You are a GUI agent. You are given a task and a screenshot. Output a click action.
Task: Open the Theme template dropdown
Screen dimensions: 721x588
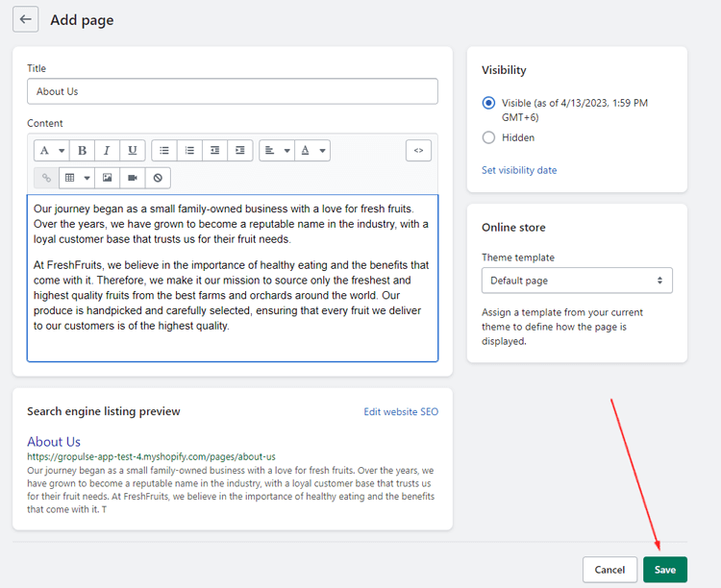[x=577, y=281]
